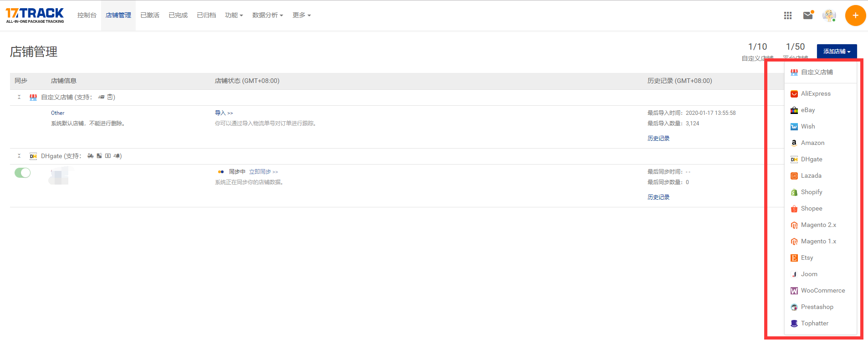This screenshot has height=345, width=868.
Task: Click the 添加店铺 dropdown button
Action: pyautogui.click(x=837, y=51)
